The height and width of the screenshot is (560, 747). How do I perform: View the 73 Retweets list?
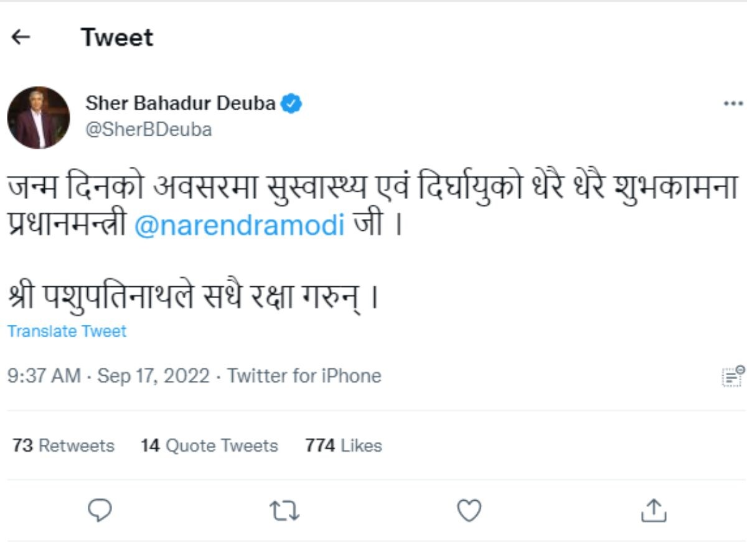point(63,446)
